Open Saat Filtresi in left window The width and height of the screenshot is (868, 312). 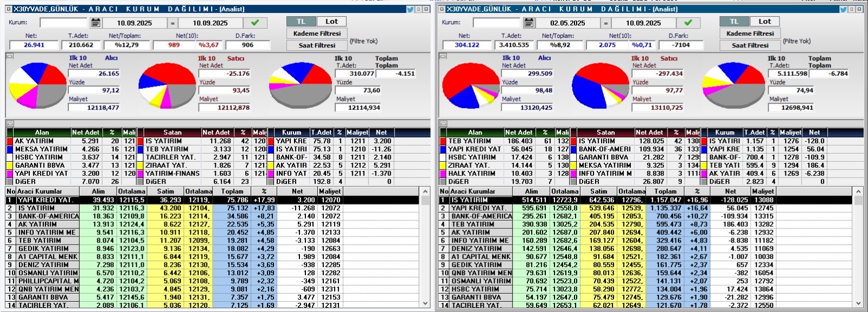(317, 45)
